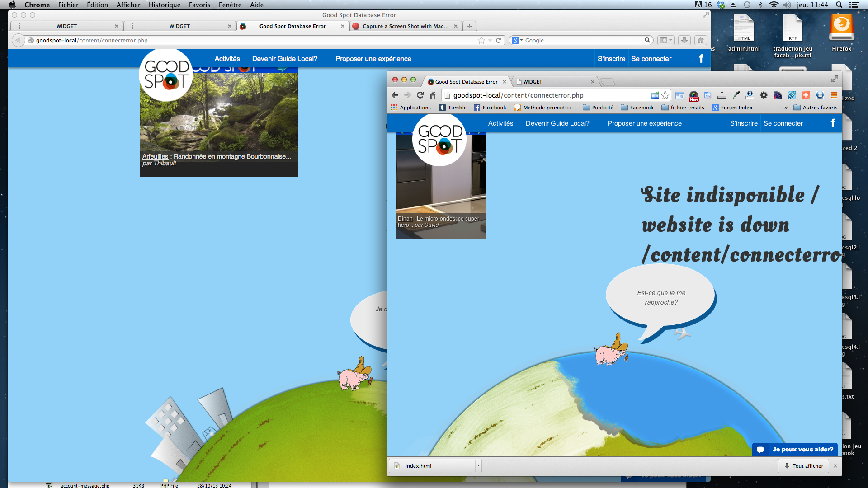The height and width of the screenshot is (488, 868).
Task: Reload the page in Chrome window
Action: [420, 95]
